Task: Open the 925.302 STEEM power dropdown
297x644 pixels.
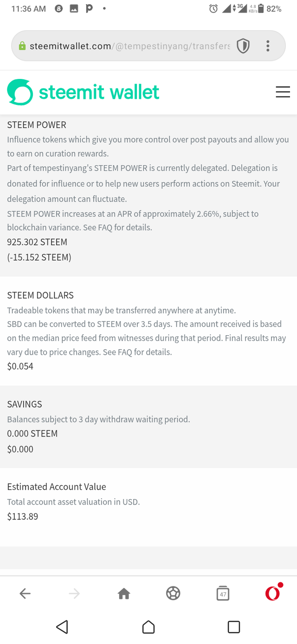Action: point(37,242)
